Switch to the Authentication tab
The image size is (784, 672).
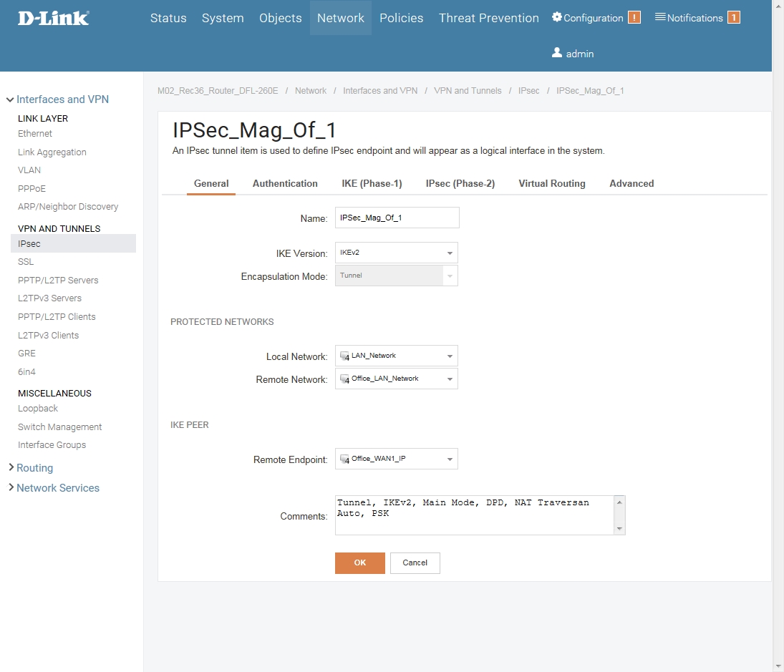coord(285,183)
